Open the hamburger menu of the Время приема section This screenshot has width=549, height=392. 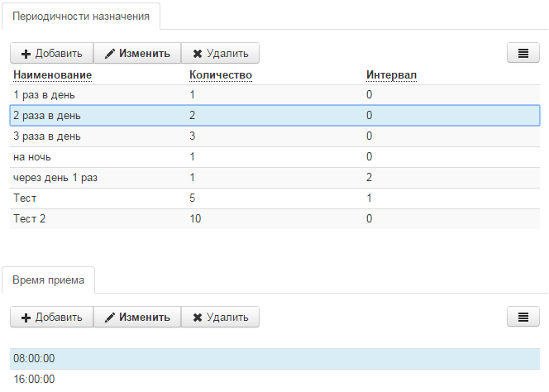pos(523,317)
